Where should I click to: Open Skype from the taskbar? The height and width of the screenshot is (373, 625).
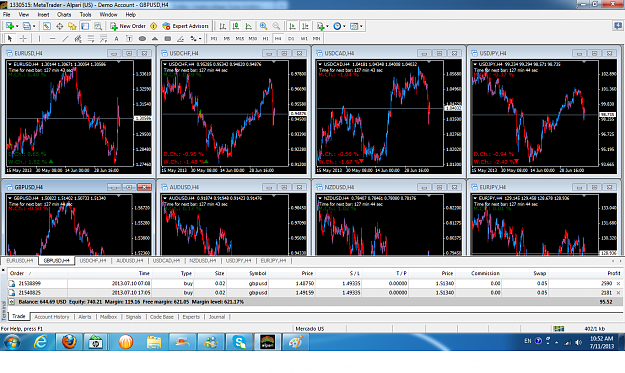[239, 342]
